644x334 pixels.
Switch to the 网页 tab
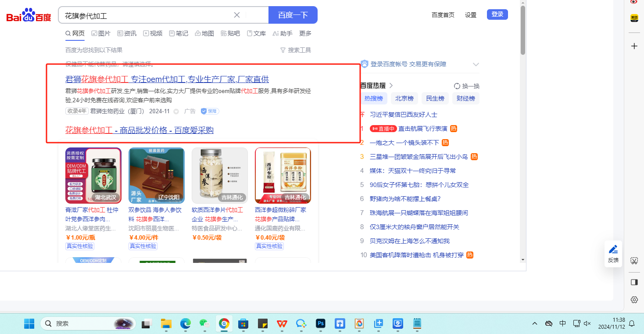click(75, 33)
